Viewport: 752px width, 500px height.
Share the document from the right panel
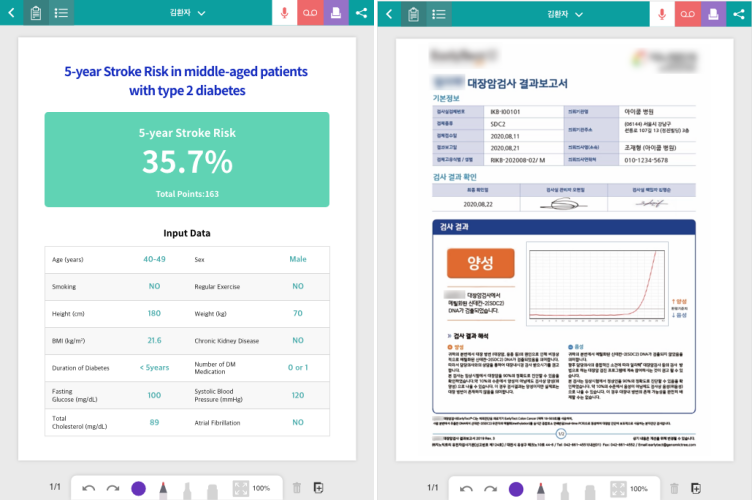[739, 13]
